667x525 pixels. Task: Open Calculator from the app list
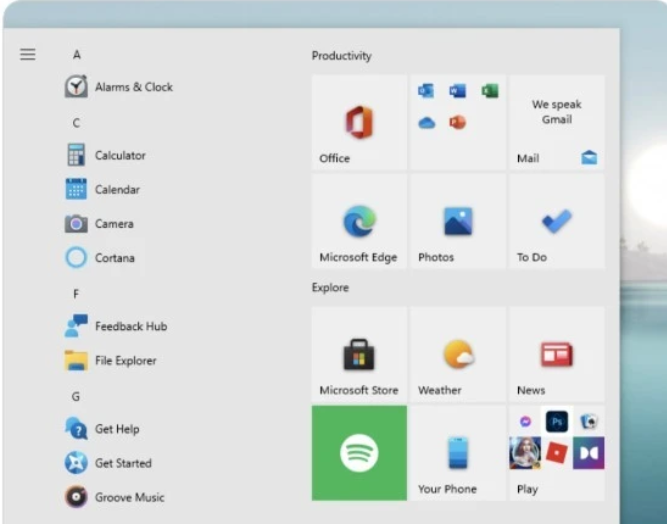click(119, 155)
